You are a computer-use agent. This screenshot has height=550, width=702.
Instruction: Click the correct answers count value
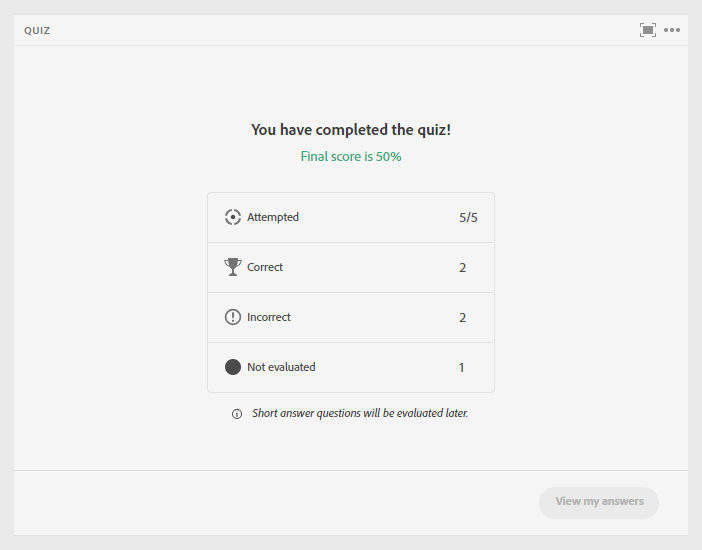[x=462, y=267]
